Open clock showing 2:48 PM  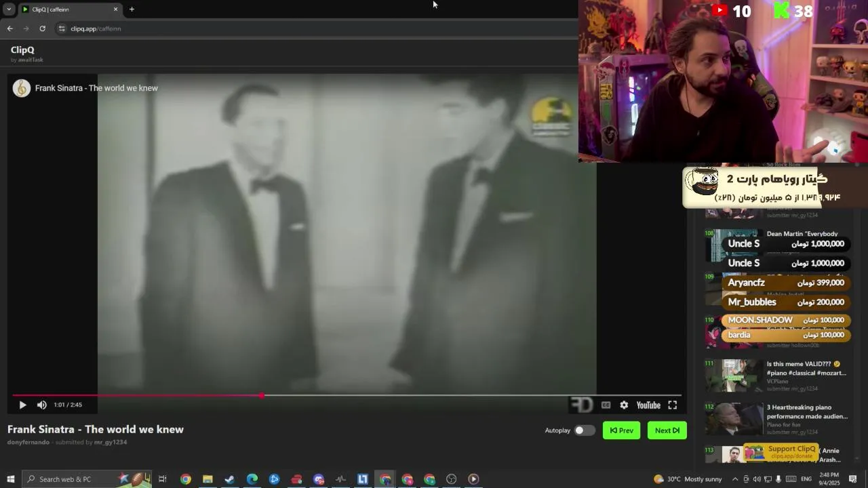point(829,479)
